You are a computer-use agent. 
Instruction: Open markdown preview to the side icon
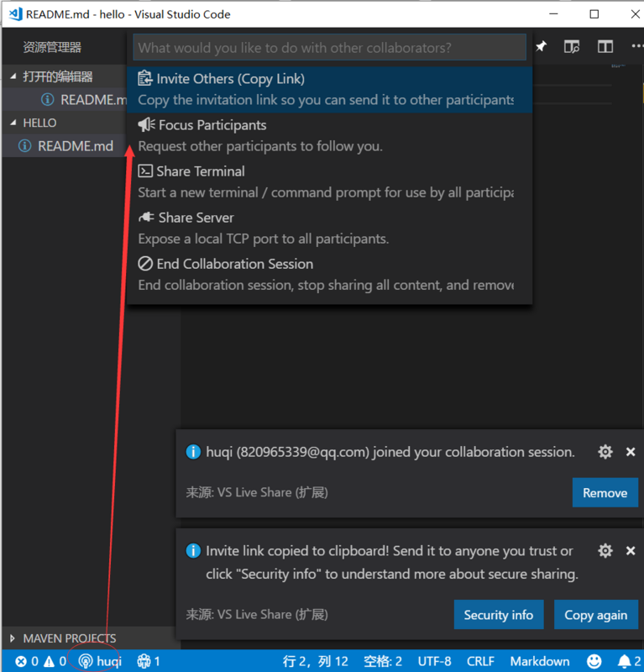572,46
